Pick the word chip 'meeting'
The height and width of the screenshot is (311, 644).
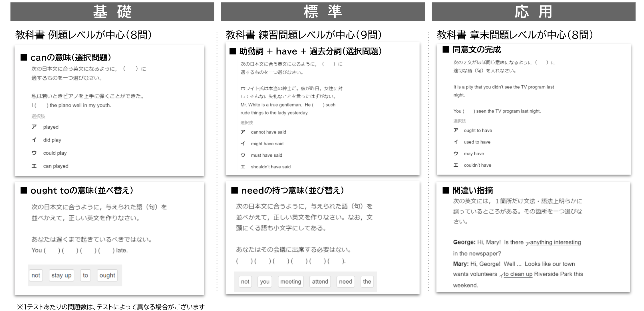click(291, 282)
